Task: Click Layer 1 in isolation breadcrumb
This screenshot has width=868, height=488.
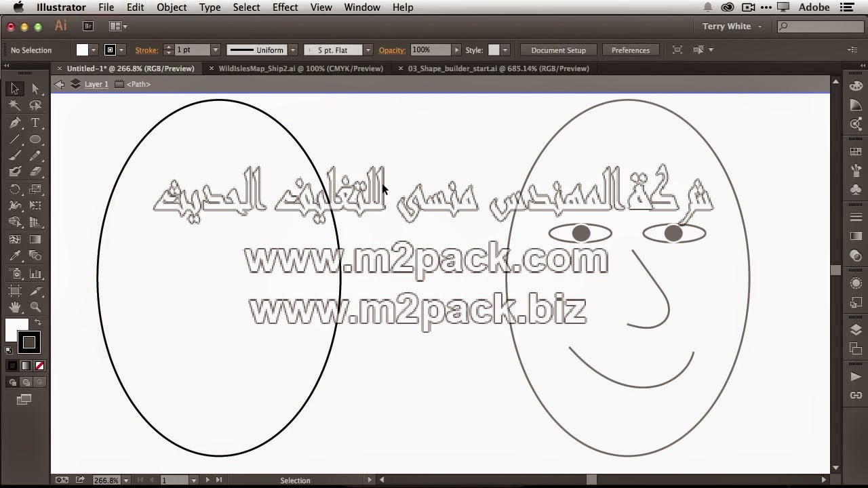Action: (96, 84)
